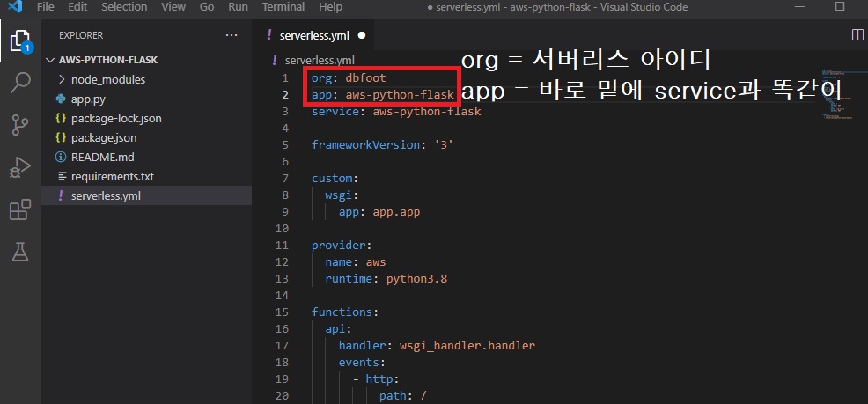Click 'events:' key on line 18
Viewport: 868px width, 404px height.
tap(362, 362)
